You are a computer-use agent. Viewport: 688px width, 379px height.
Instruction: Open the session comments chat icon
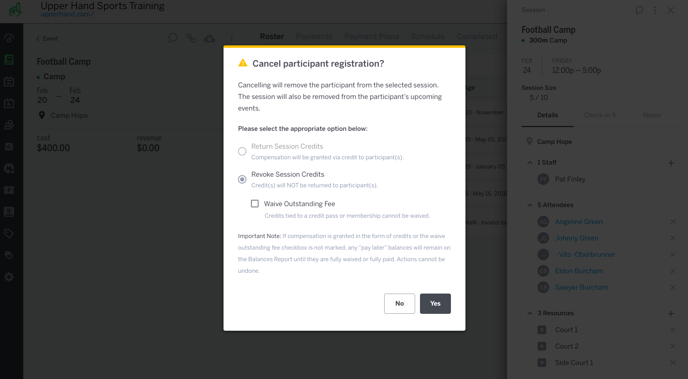pos(639,10)
